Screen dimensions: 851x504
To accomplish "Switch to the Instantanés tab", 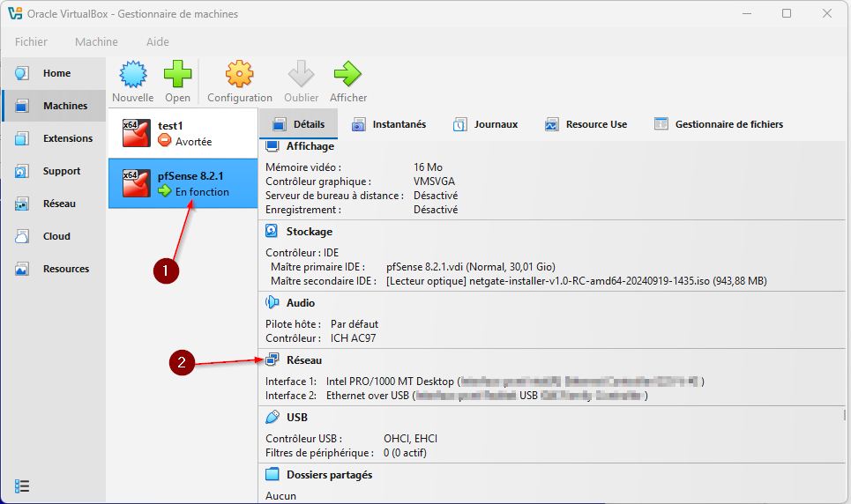I will tap(389, 124).
